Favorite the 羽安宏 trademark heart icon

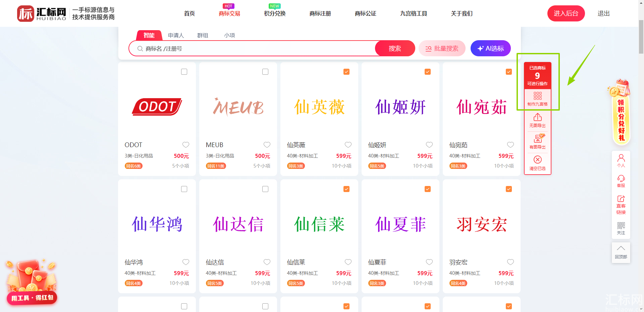pos(511,262)
